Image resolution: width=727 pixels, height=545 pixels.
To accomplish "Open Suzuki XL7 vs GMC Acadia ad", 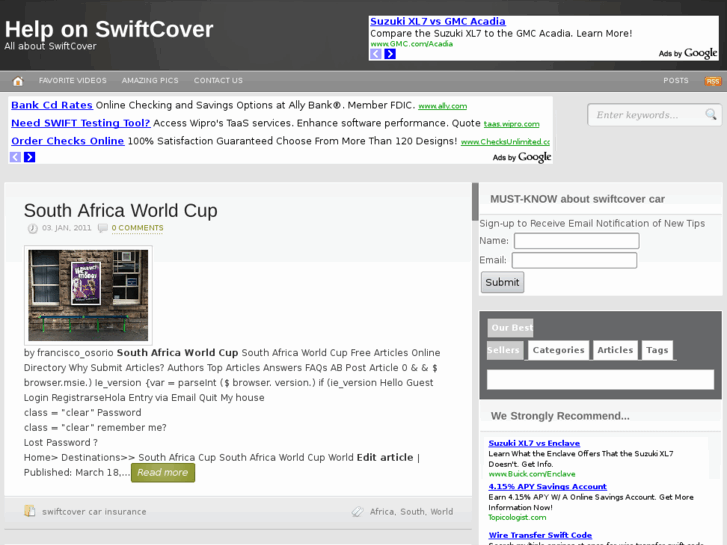I will pyautogui.click(x=437, y=21).
